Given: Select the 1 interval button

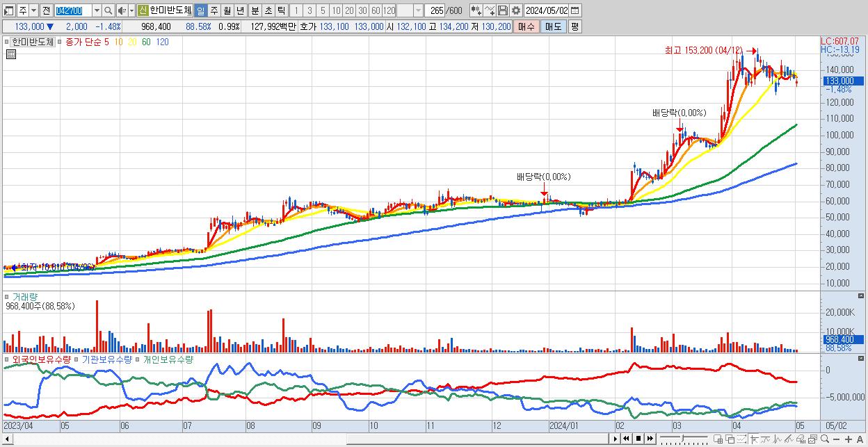Looking at the screenshot, I should point(296,10).
